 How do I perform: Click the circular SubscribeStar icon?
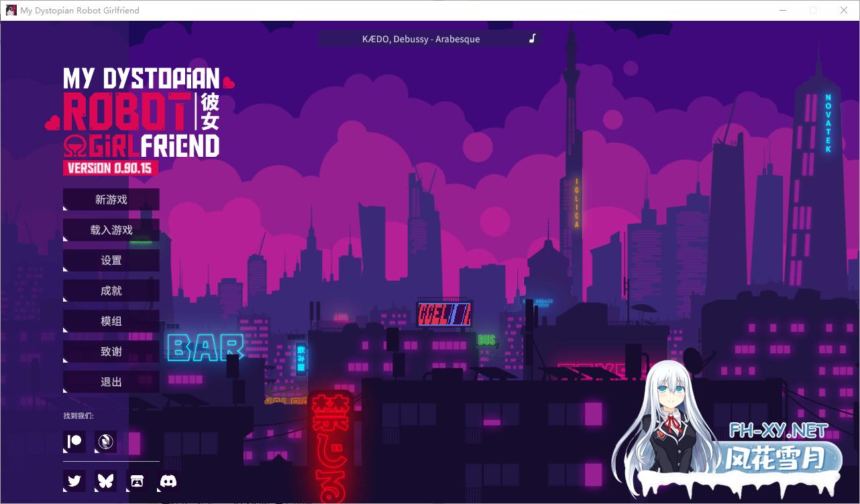point(105,442)
